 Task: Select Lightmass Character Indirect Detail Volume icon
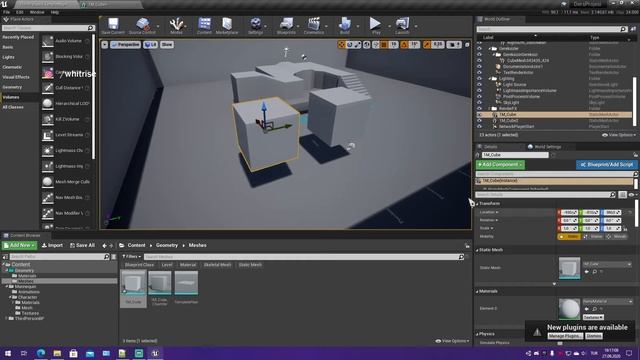(x=48, y=151)
